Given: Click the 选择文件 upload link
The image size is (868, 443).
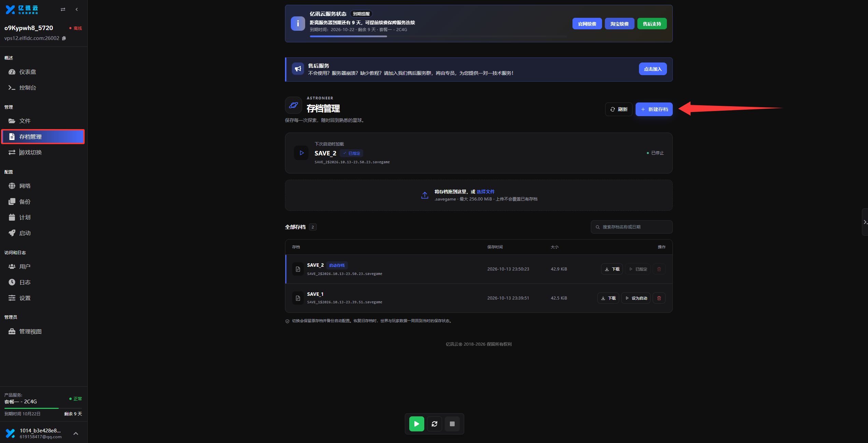Looking at the screenshot, I should (485, 192).
